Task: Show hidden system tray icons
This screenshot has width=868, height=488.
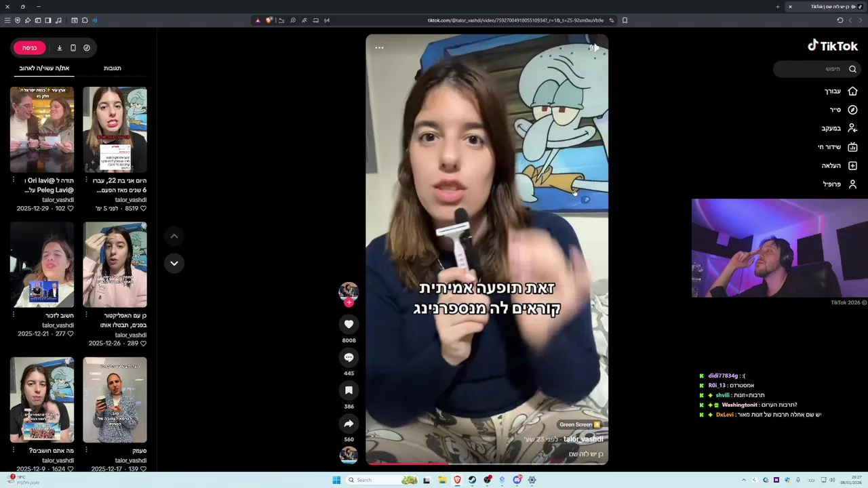Action: point(744,480)
